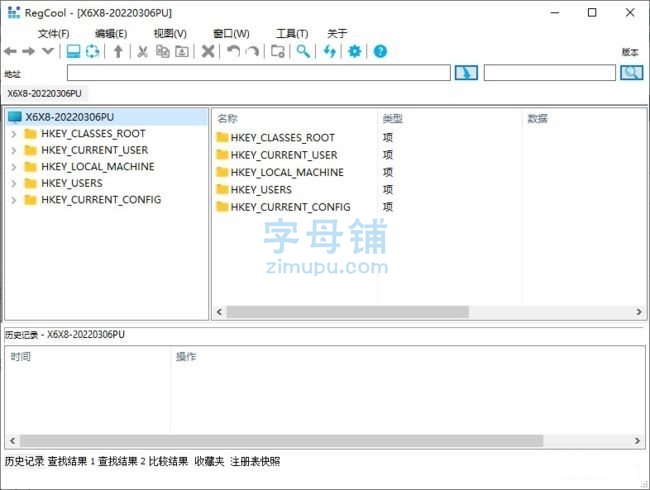This screenshot has height=490, width=650.
Task: Click the RegCool app icon in the title bar
Action: point(14,12)
